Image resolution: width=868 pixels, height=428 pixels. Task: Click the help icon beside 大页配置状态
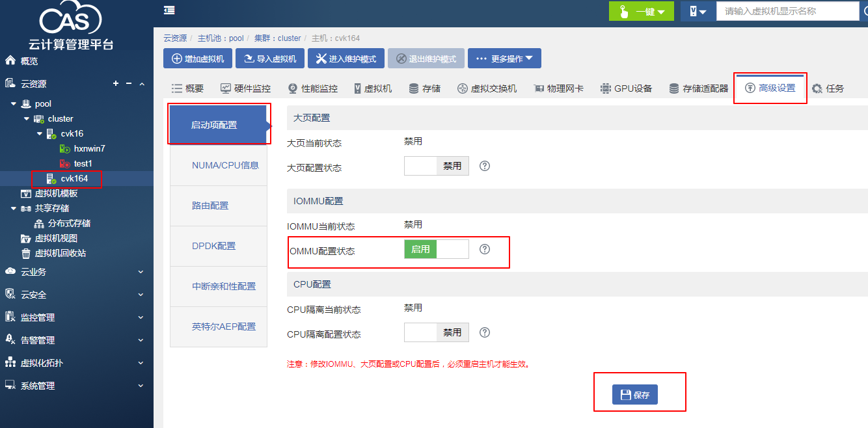pos(484,166)
